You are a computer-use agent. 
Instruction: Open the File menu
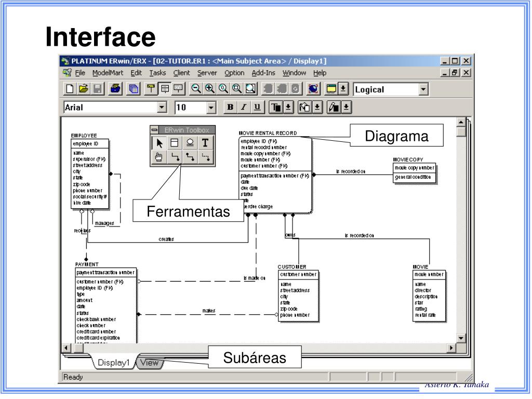80,73
